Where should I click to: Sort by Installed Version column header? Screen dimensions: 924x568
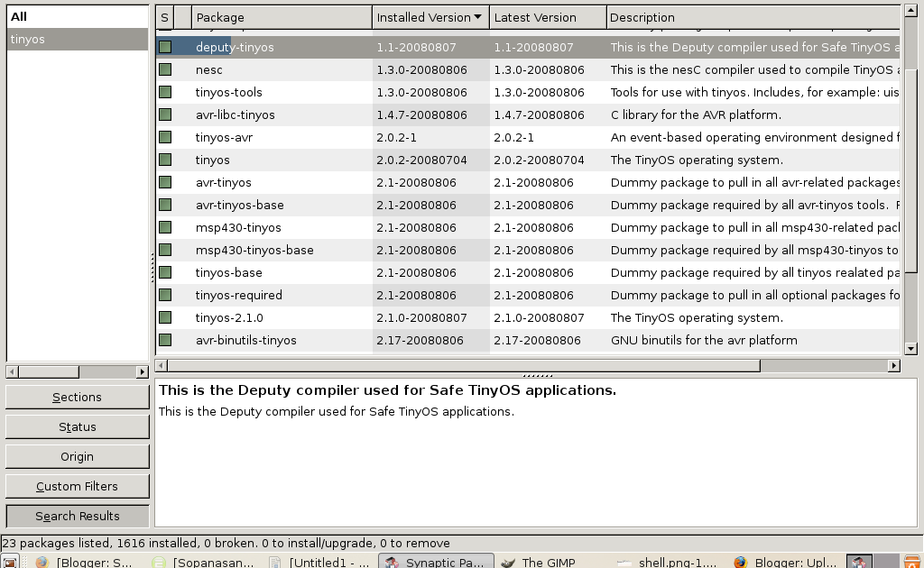point(430,18)
